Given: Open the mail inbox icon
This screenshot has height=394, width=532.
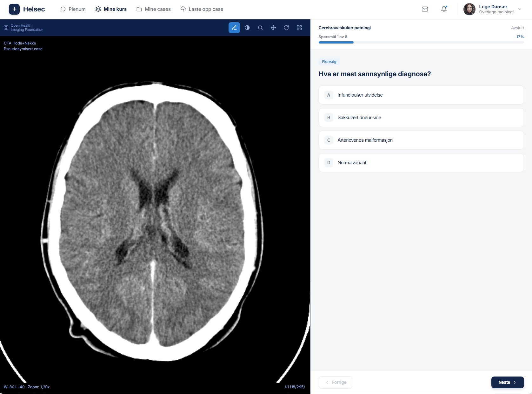Looking at the screenshot, I should tap(425, 9).
